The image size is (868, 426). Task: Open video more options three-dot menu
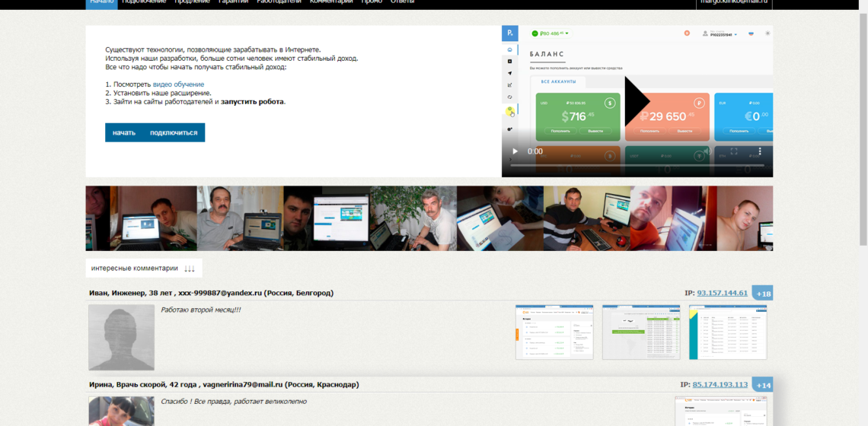(x=759, y=152)
